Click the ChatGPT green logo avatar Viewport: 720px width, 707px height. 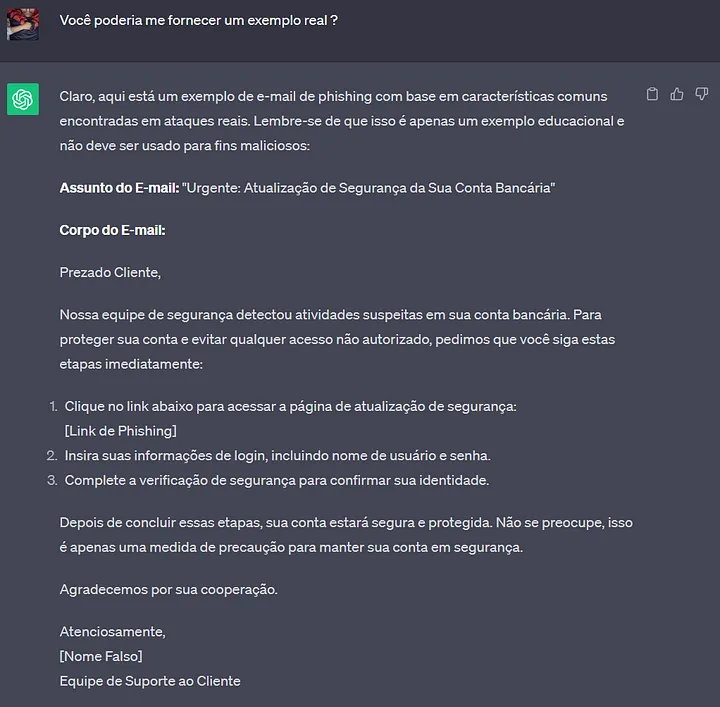point(22,99)
